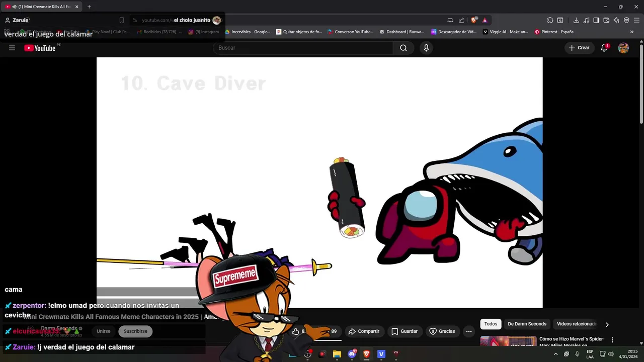Go to the YouTube home logo
The width and height of the screenshot is (644, 362).
click(x=40, y=48)
